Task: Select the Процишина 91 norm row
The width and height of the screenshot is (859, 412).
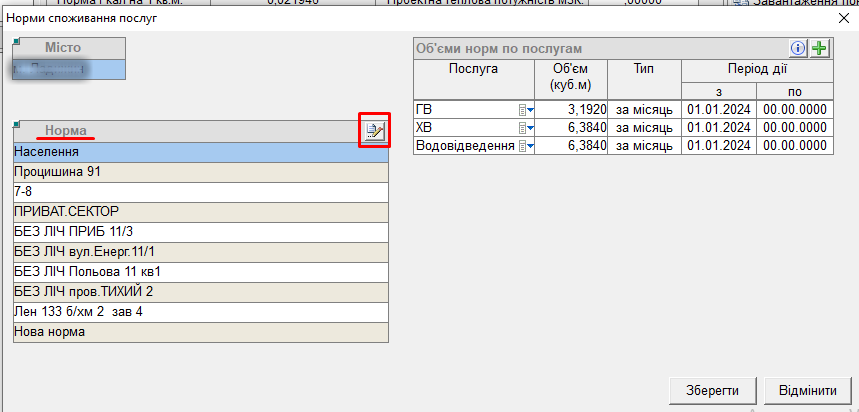Action: 200,172
